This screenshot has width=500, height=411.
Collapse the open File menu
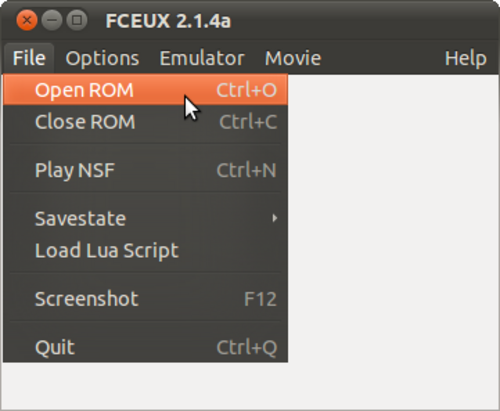29,58
